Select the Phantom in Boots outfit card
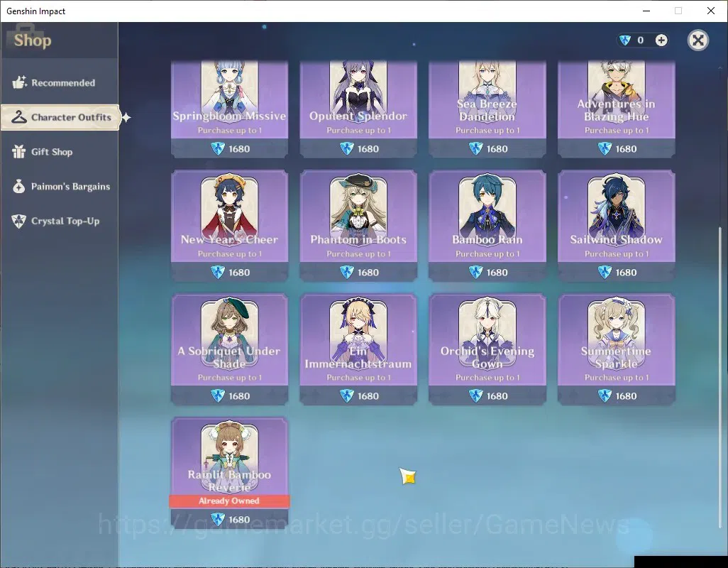The height and width of the screenshot is (568, 728). (x=358, y=225)
